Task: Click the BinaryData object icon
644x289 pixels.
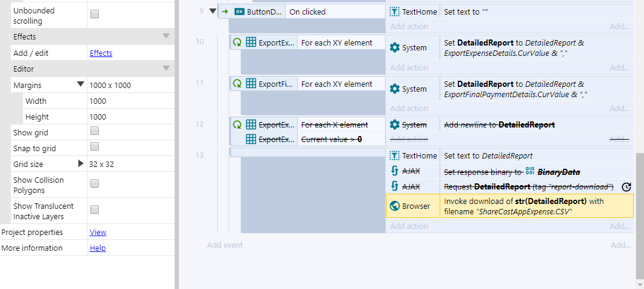Action: click(x=529, y=171)
